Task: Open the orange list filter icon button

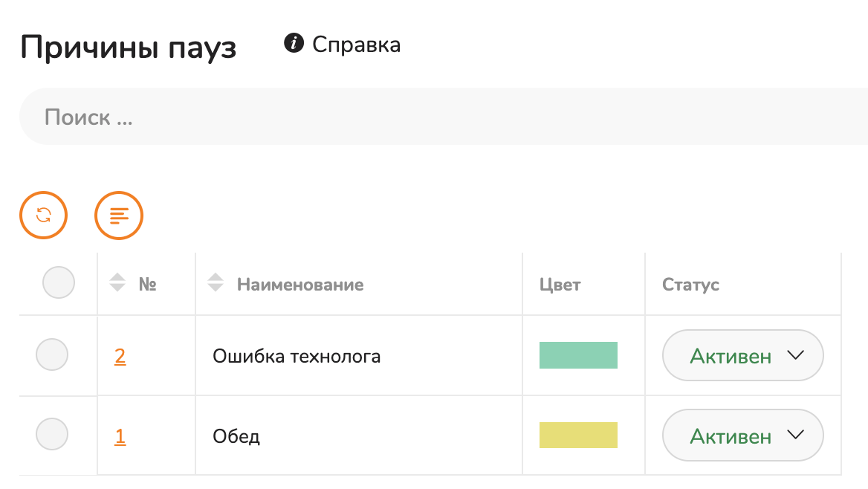Action: 118,215
